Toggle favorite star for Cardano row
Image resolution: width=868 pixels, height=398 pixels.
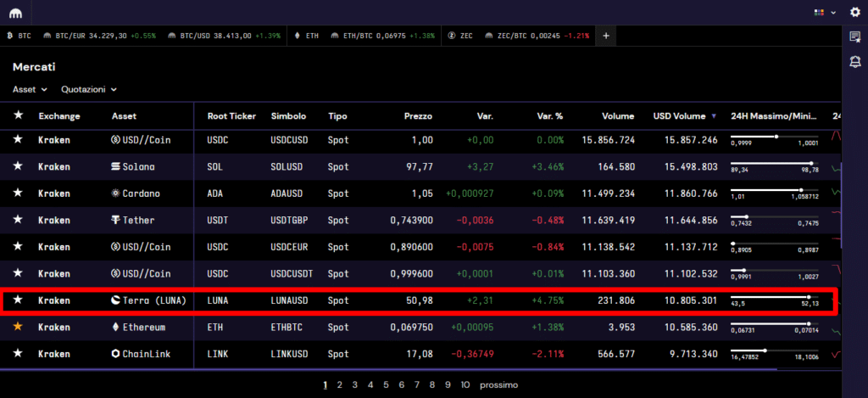coord(19,193)
